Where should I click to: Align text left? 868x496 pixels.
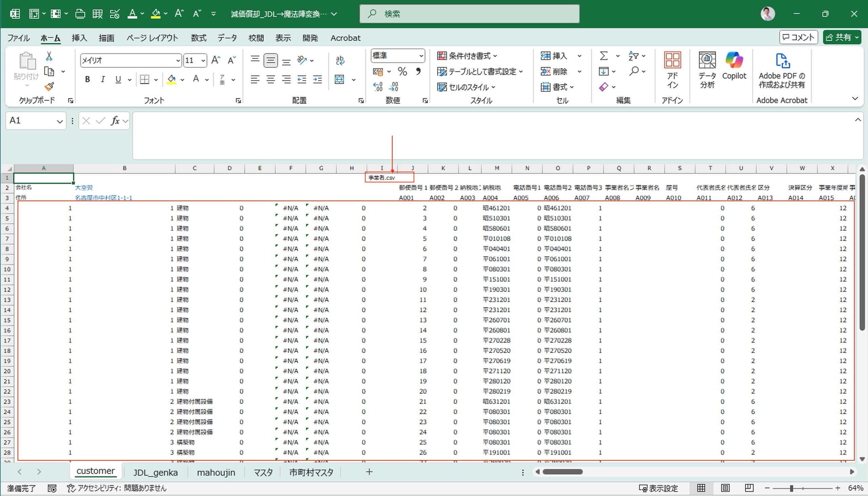point(255,80)
